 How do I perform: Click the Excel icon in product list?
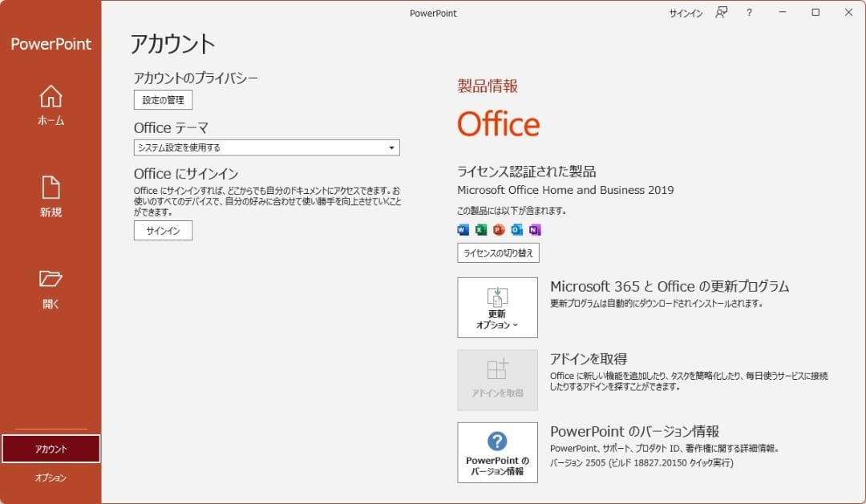click(x=480, y=230)
